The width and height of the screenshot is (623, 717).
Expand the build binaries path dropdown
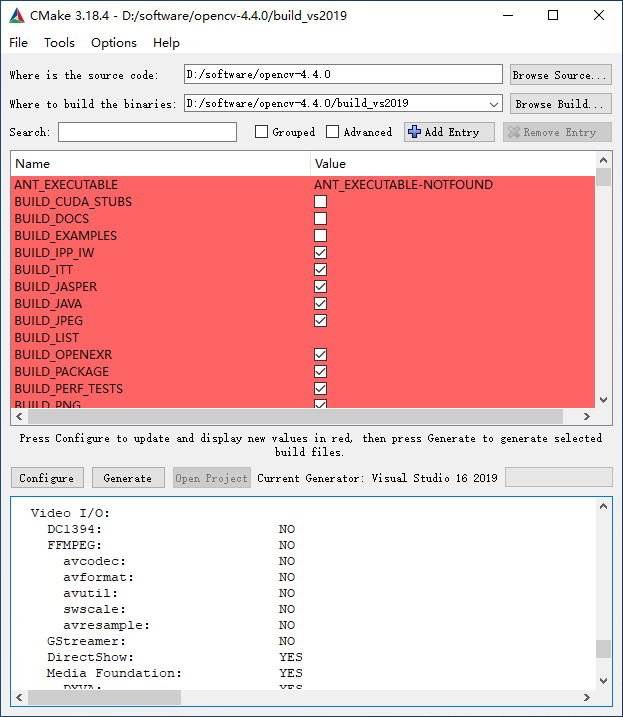point(494,104)
